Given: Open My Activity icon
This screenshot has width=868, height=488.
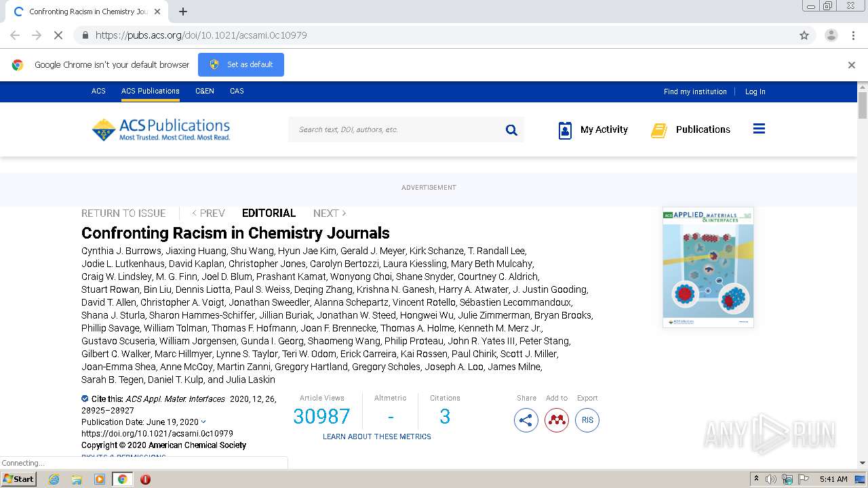Looking at the screenshot, I should [565, 130].
